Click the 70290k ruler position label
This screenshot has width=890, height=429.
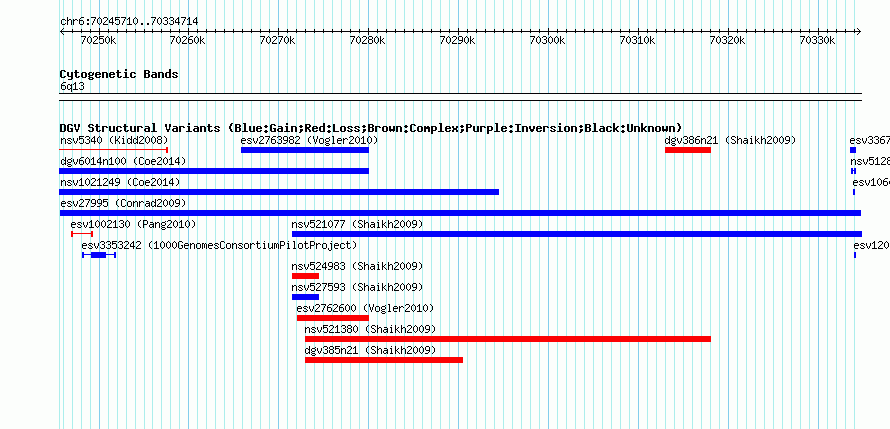pos(457,40)
